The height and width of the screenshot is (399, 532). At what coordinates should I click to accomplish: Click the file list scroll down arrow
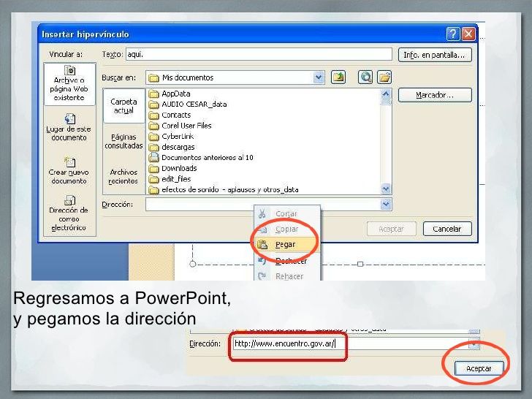[386, 189]
